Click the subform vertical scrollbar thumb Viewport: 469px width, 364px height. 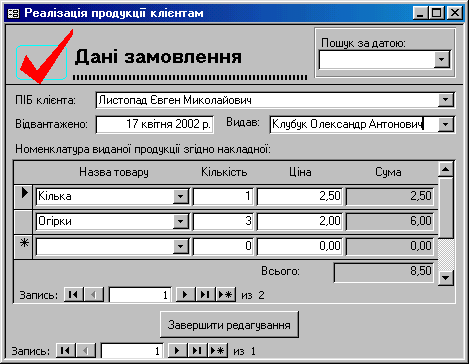446,207
